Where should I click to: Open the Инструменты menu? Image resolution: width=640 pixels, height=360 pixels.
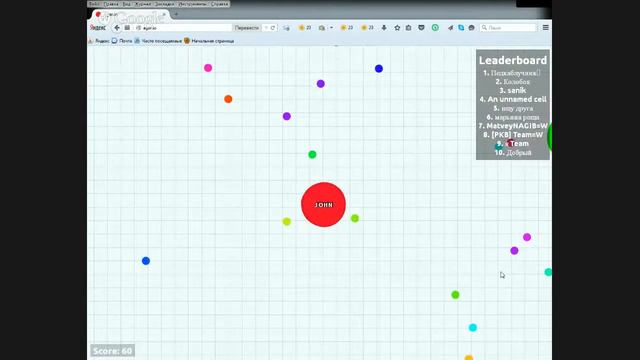tap(193, 4)
